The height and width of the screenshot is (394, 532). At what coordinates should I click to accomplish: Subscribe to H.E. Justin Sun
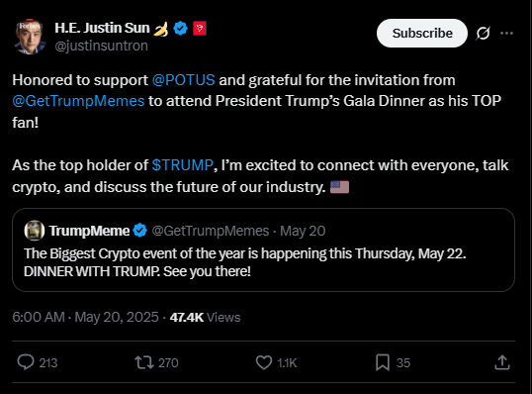coord(422,34)
